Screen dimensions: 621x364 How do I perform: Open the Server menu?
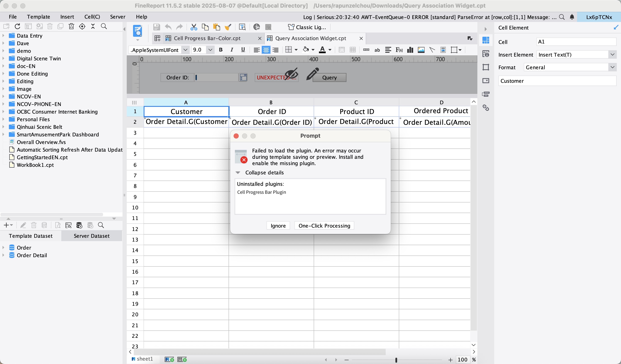pos(117,17)
